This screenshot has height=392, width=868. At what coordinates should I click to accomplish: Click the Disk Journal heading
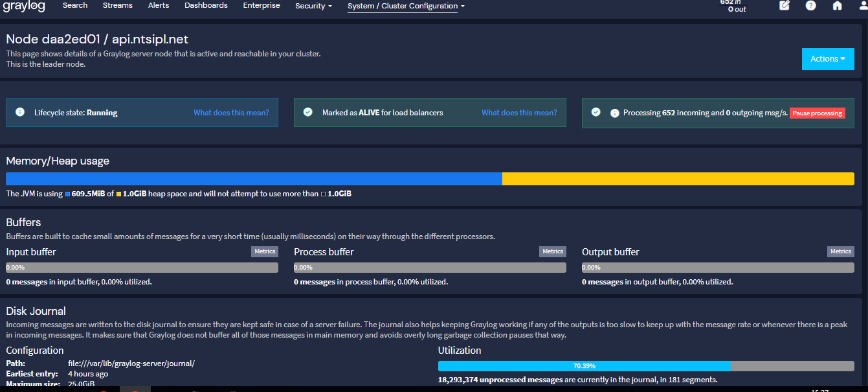36,311
